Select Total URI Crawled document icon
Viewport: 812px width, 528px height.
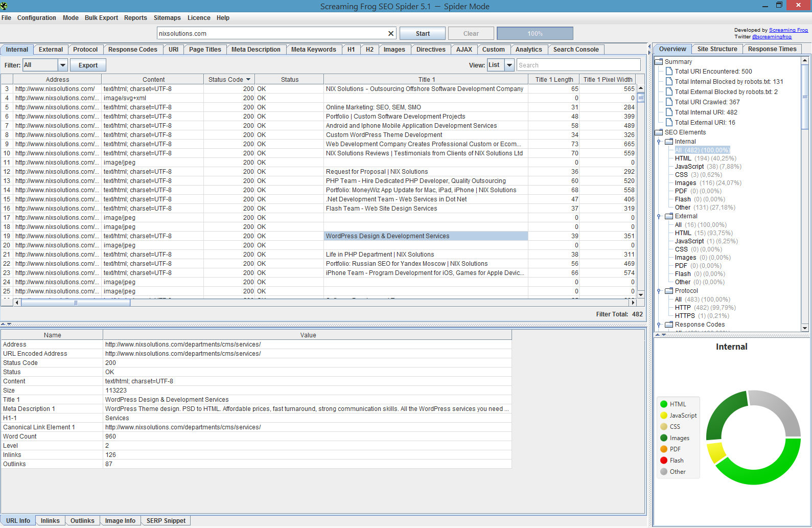669,102
